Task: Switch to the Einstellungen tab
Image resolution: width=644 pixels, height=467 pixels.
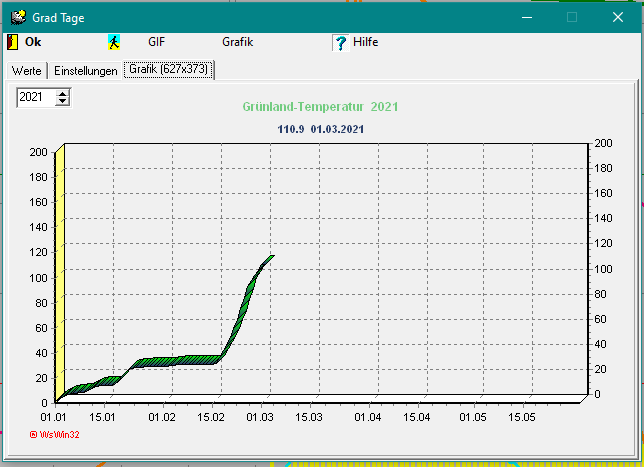Action: coord(85,70)
